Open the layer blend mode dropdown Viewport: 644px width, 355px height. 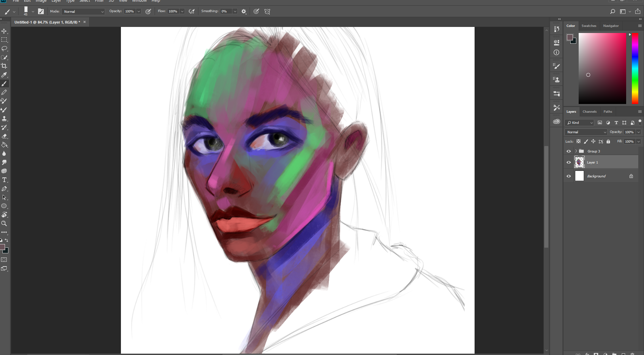coord(586,132)
